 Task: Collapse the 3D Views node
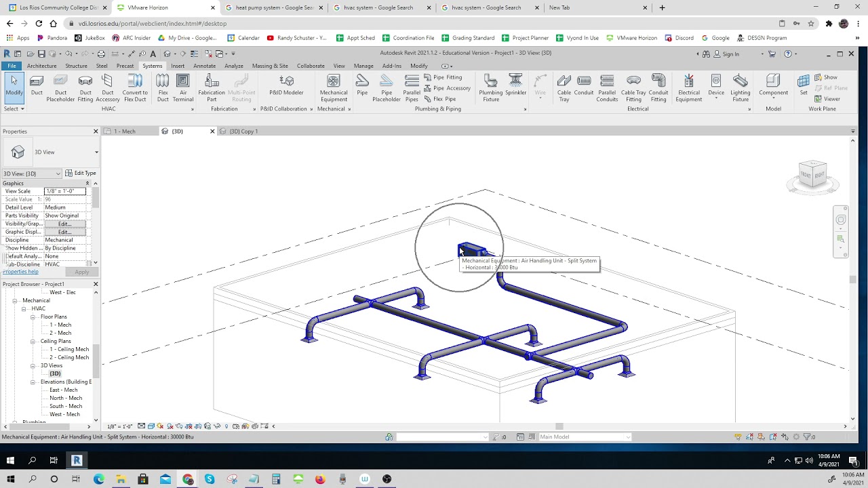tap(33, 365)
